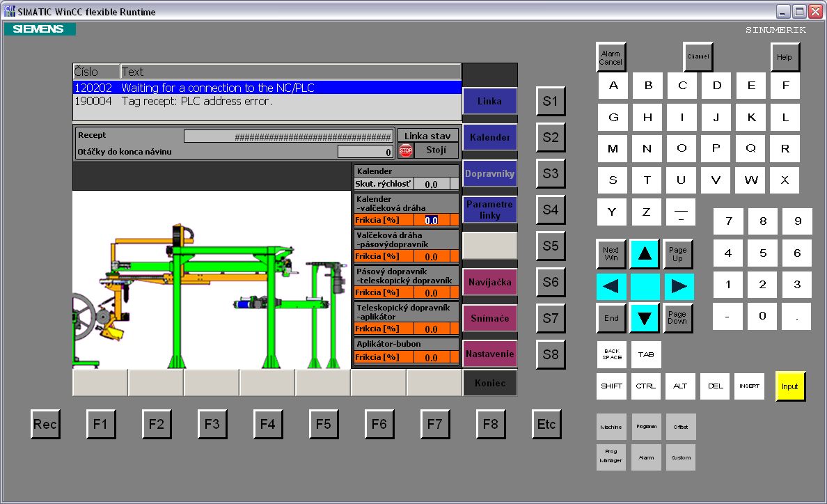
Task: Click the F5 function key
Action: coord(323,424)
